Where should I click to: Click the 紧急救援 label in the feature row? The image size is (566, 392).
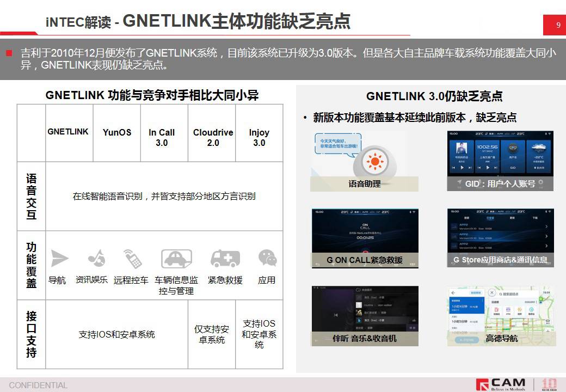[x=225, y=280]
